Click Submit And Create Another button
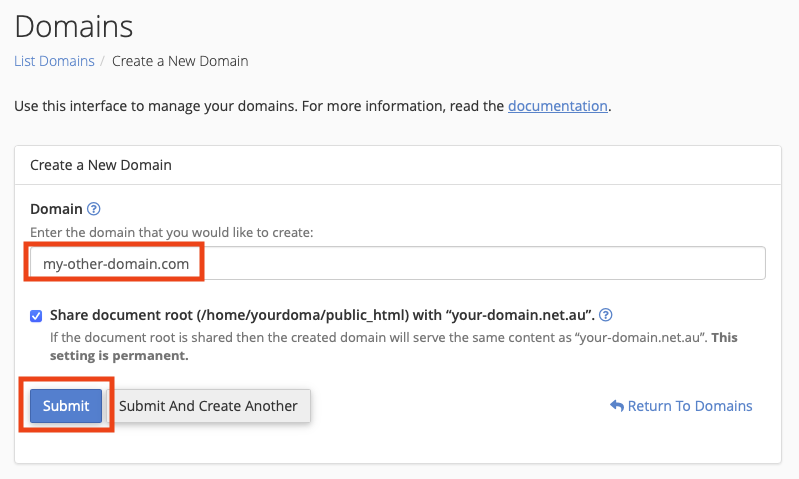This screenshot has width=799, height=479. point(208,406)
